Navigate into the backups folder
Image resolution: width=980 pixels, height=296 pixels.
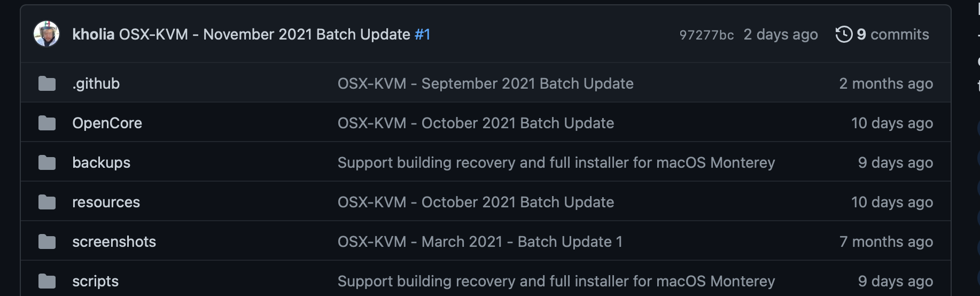point(101,163)
